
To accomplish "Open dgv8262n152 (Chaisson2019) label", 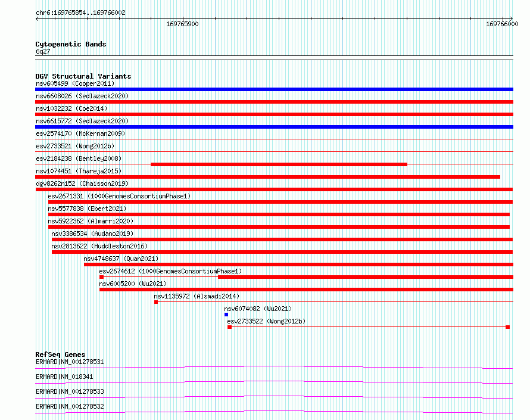I will 82,183.
